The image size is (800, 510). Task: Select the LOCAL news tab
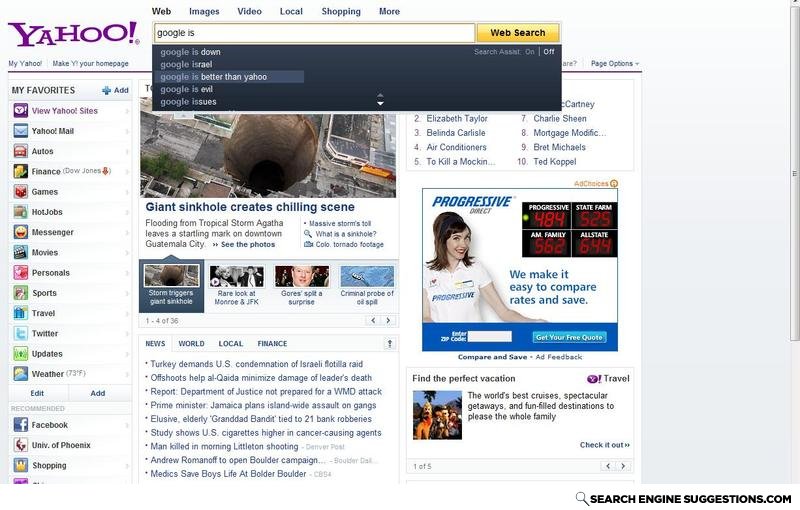pyautogui.click(x=231, y=344)
